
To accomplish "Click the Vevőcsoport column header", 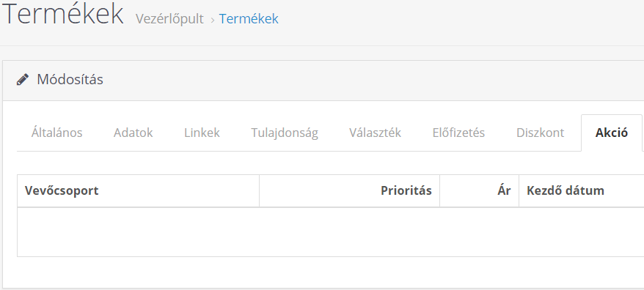I will tap(138, 190).
